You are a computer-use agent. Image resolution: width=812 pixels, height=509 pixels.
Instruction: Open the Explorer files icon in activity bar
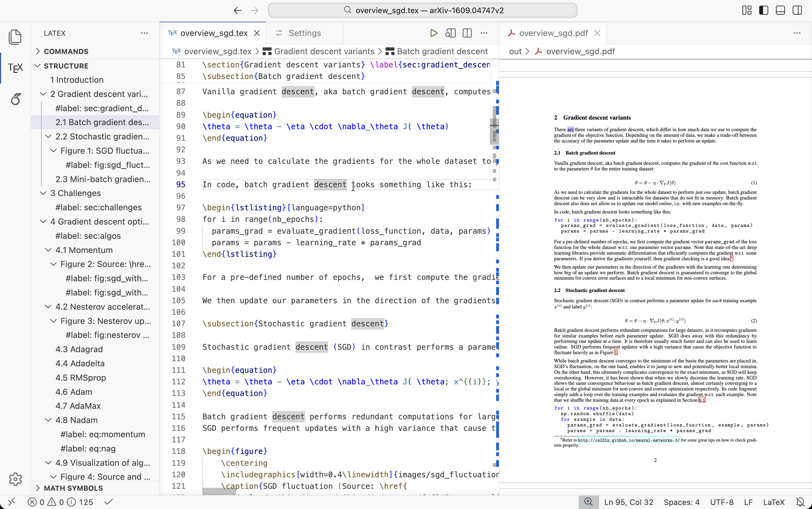coord(15,37)
